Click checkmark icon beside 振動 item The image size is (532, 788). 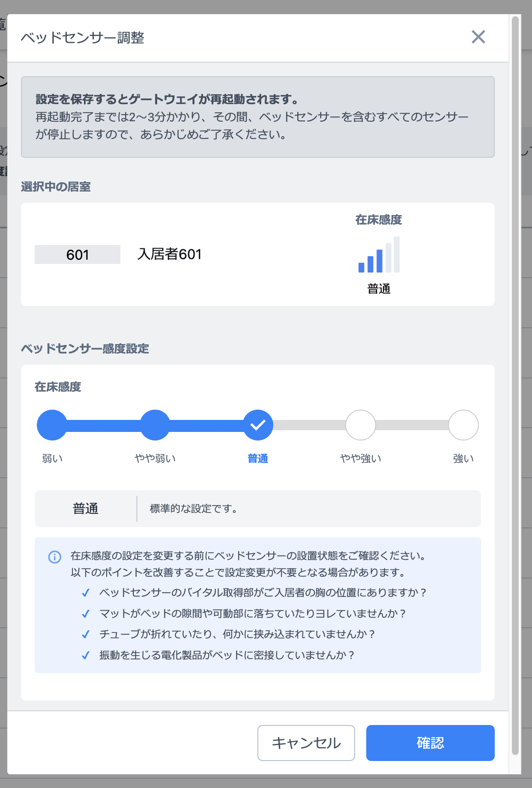86,655
